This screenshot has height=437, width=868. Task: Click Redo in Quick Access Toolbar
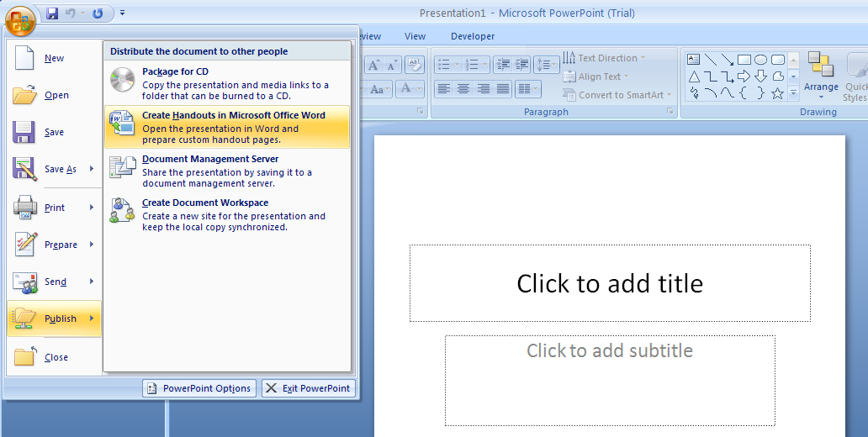(x=98, y=13)
